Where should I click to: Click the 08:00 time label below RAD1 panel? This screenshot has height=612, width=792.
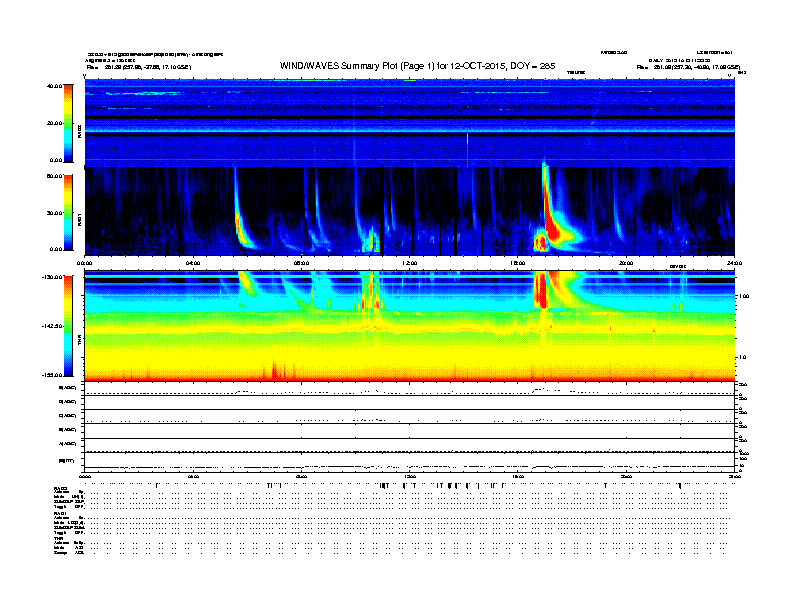302,263
